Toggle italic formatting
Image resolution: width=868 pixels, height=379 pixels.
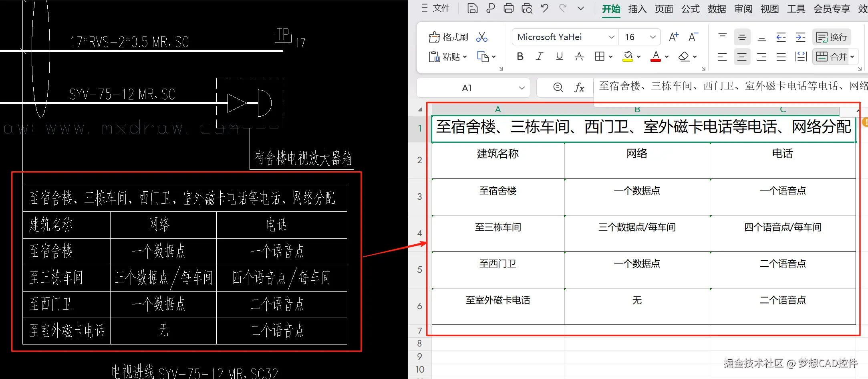[x=539, y=56]
